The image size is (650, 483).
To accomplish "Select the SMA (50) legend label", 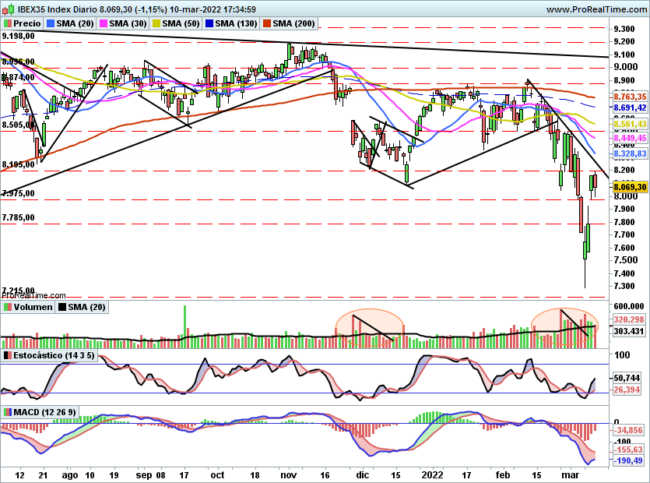I will pyautogui.click(x=181, y=24).
